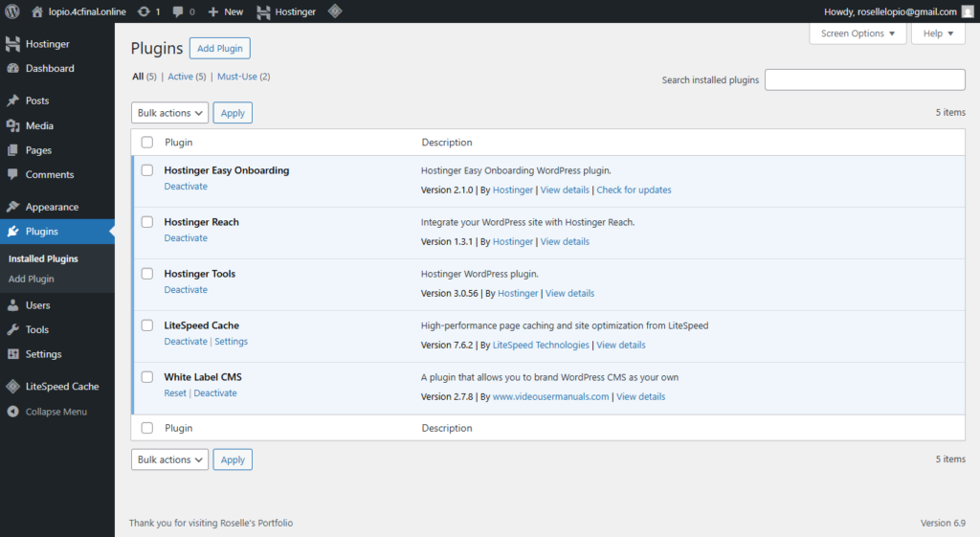Click the diamond LiteSpeed icon in admin bar
Screen dimensions: 980x537
[335, 11]
